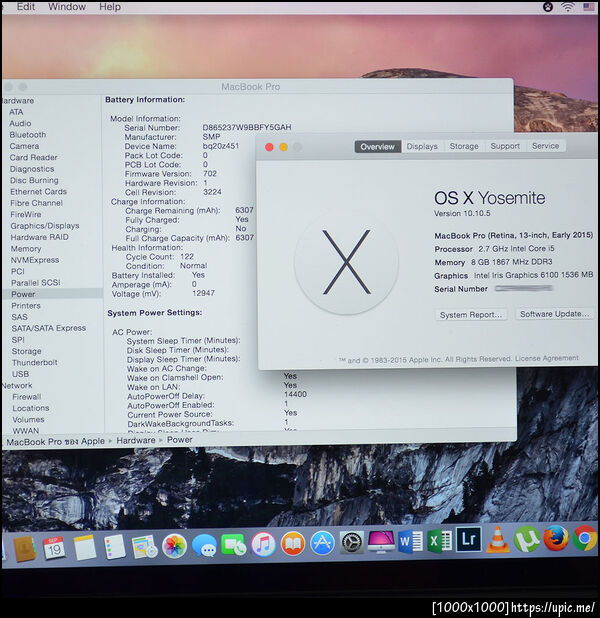Select Memory in the sidebar

(x=26, y=249)
